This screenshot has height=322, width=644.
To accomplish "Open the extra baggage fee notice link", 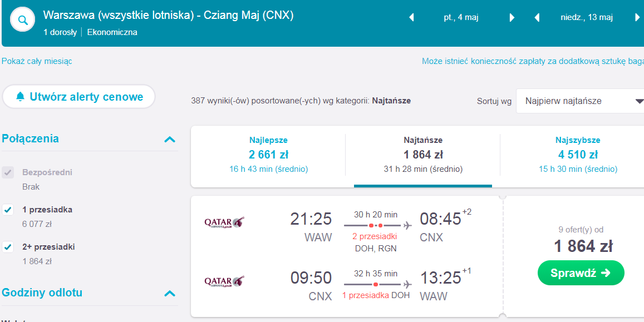I will (x=533, y=62).
